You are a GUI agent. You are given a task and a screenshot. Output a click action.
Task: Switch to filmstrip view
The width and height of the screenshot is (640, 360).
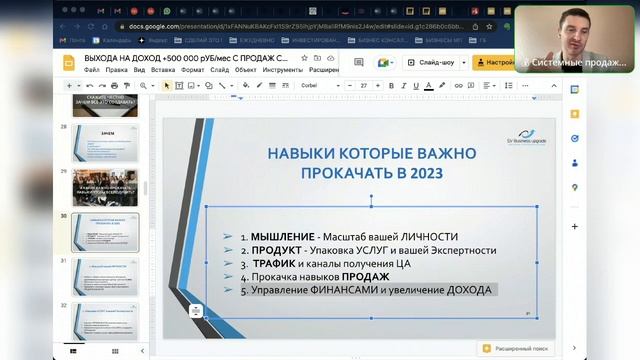(x=73, y=351)
